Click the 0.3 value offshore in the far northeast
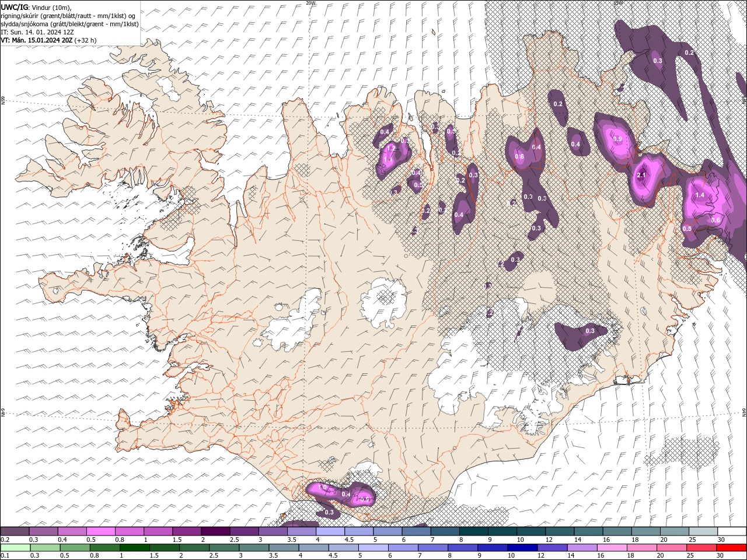The image size is (747, 560). click(657, 61)
